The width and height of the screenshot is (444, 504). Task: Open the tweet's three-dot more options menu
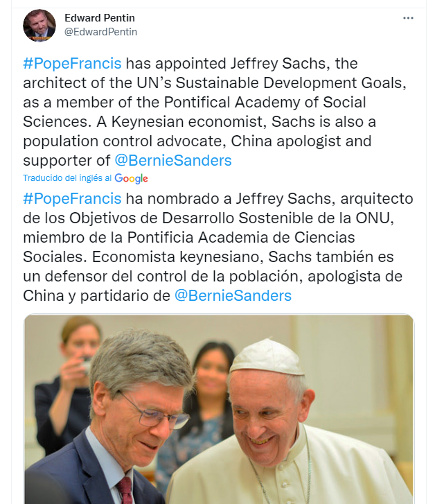pos(409,17)
